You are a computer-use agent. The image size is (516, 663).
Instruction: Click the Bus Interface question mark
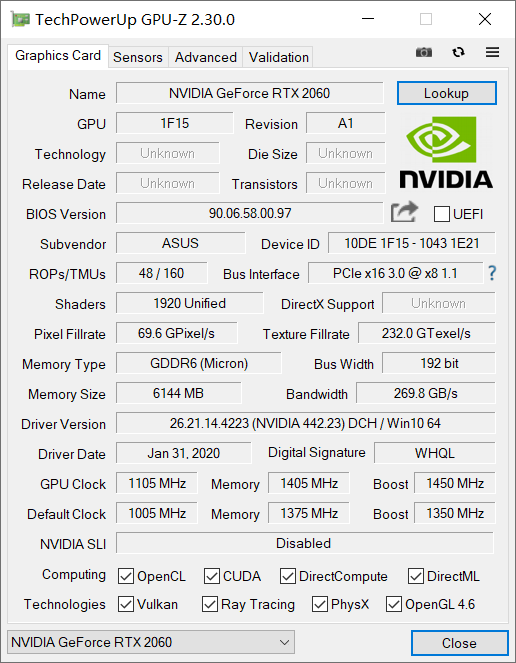pos(492,273)
